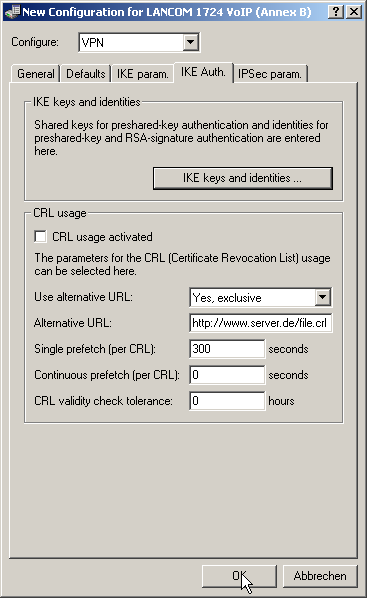Switch to the Defaults tab
The image size is (367, 598).
[85, 74]
